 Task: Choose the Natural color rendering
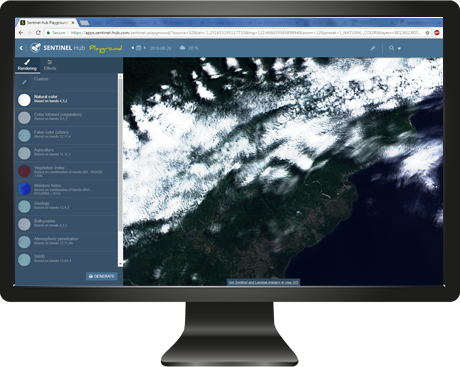coord(67,100)
